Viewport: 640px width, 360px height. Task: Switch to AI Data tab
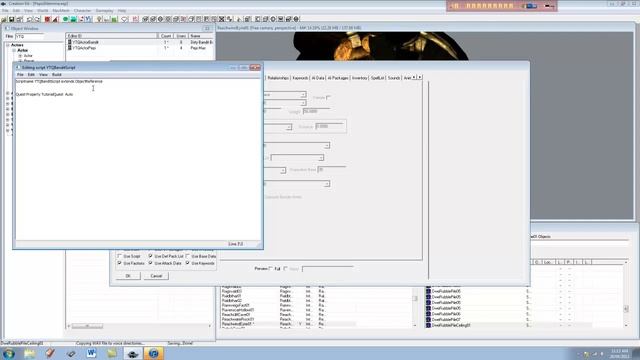318,78
